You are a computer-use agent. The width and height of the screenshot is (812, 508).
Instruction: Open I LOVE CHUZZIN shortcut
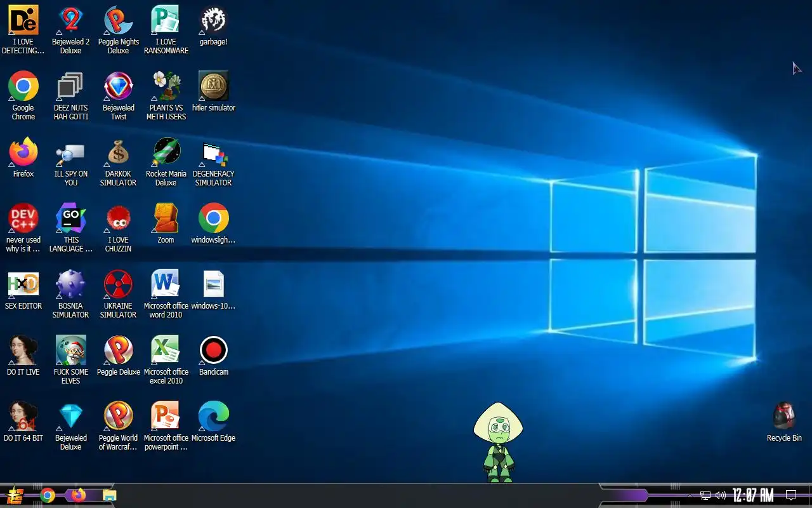click(119, 227)
